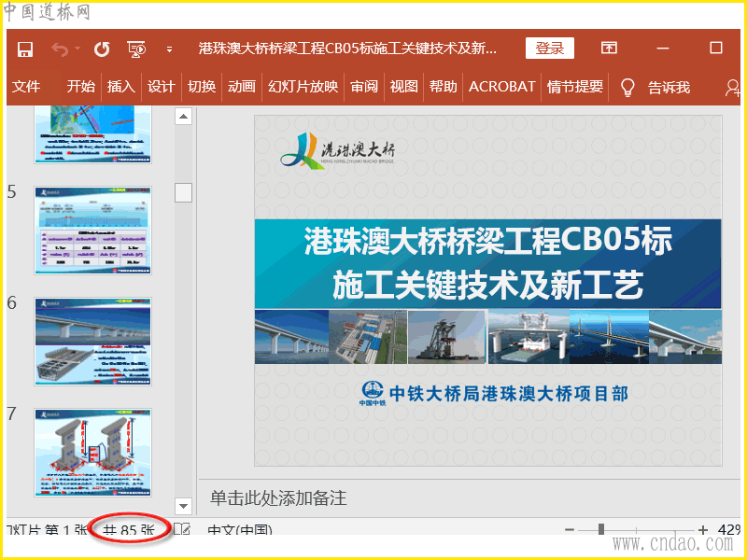
Task: Click the zoom slider handle
Action: click(601, 529)
